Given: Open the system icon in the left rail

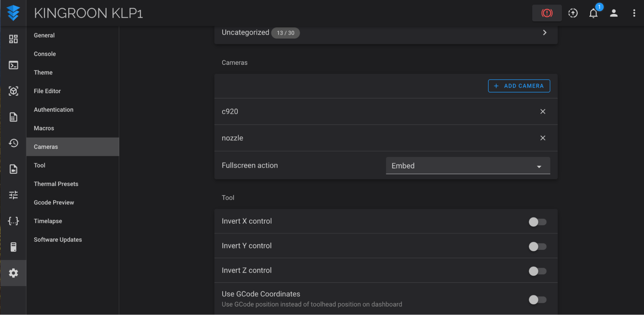Looking at the screenshot, I should click(13, 247).
